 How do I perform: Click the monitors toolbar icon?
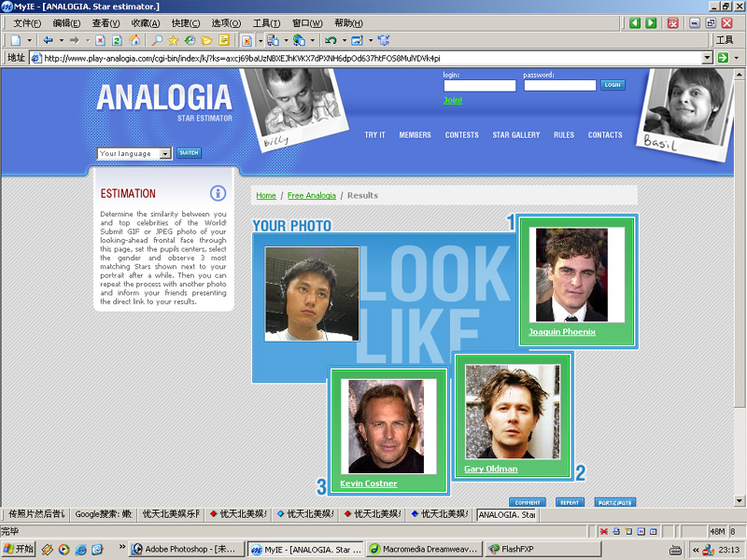click(273, 40)
